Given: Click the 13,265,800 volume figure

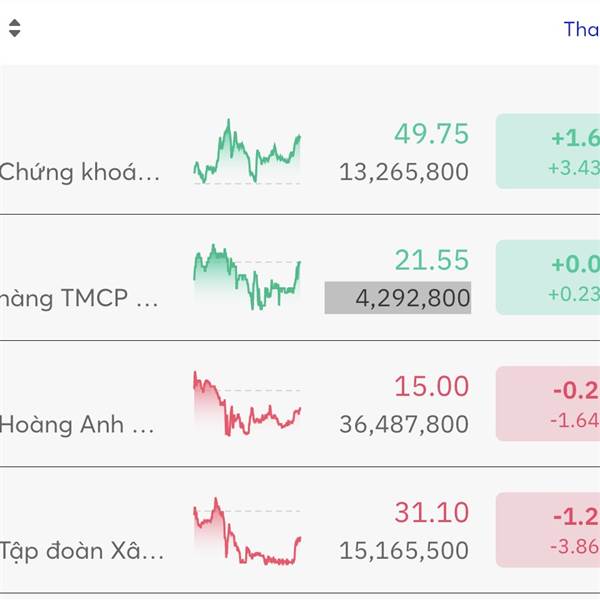Looking at the screenshot, I should click(x=404, y=172).
